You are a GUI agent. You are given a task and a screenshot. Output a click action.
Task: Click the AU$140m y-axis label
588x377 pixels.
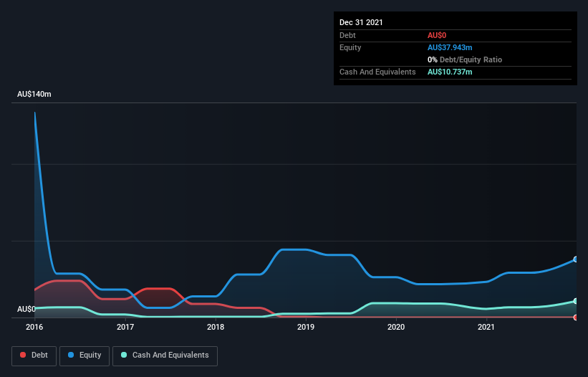tap(34, 94)
